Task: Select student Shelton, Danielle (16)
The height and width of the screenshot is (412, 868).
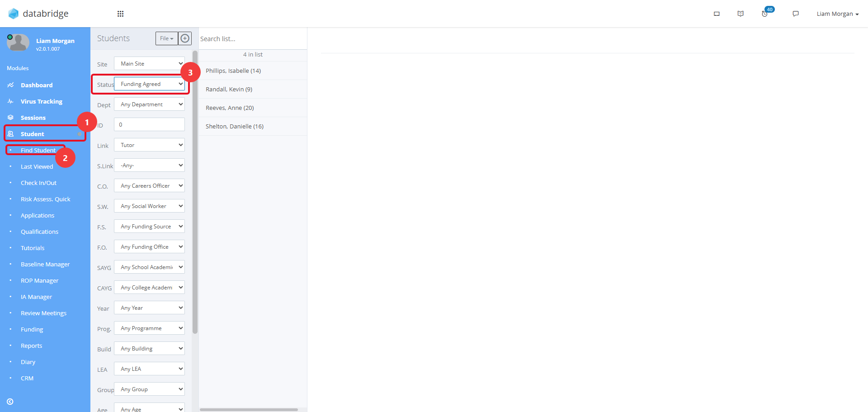Action: pyautogui.click(x=253, y=126)
